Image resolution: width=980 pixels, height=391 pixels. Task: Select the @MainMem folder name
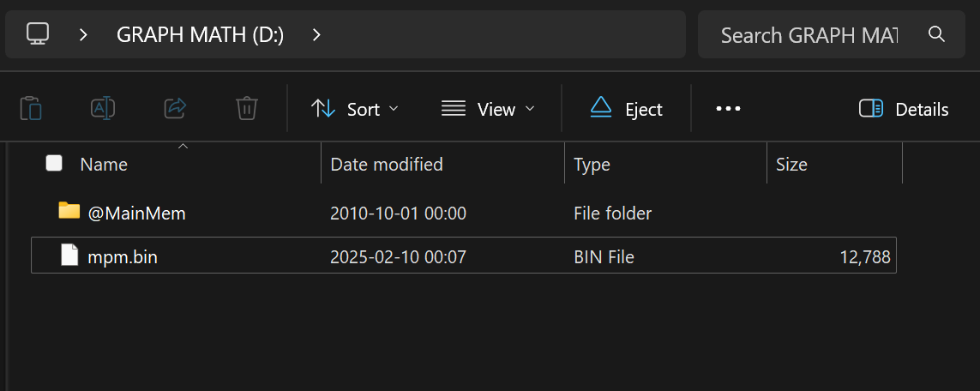tap(137, 214)
